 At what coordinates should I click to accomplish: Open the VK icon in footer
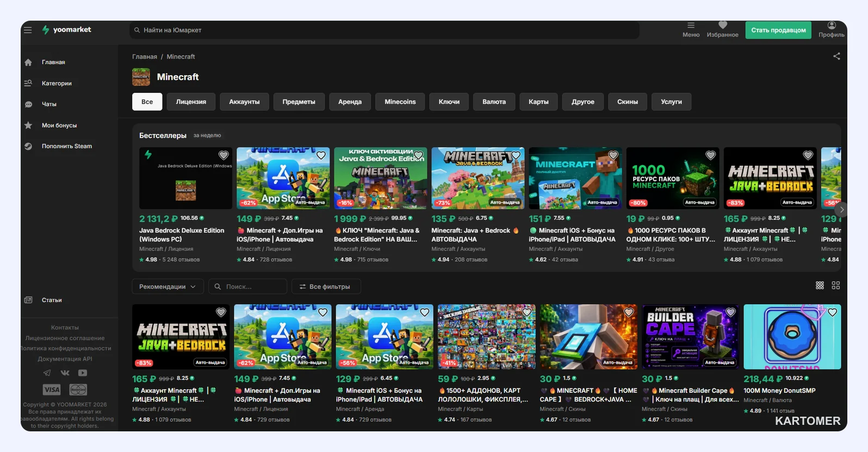[x=65, y=373]
